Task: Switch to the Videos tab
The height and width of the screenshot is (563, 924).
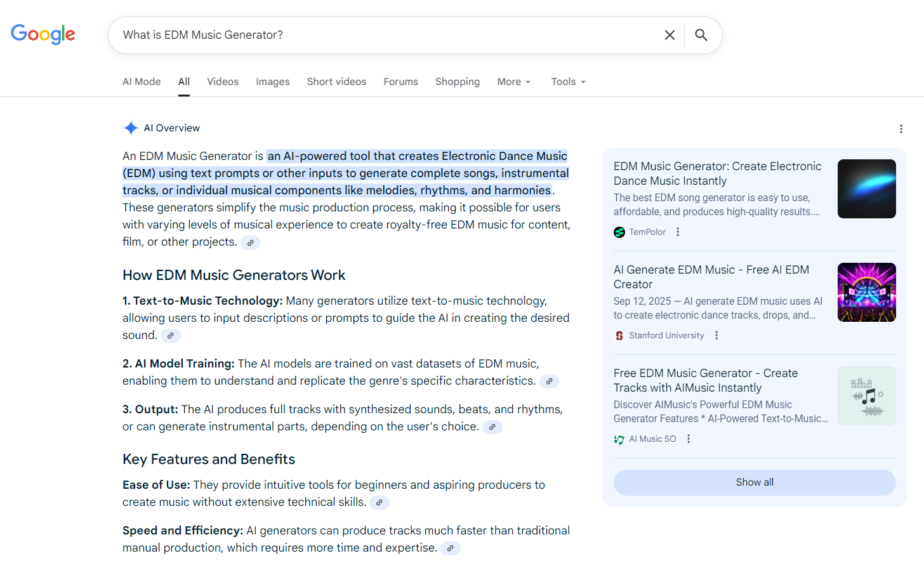Action: click(223, 81)
